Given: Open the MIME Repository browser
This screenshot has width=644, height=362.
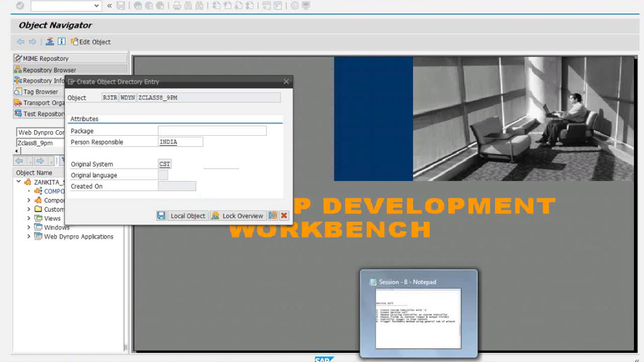Looking at the screenshot, I should coord(70,58).
